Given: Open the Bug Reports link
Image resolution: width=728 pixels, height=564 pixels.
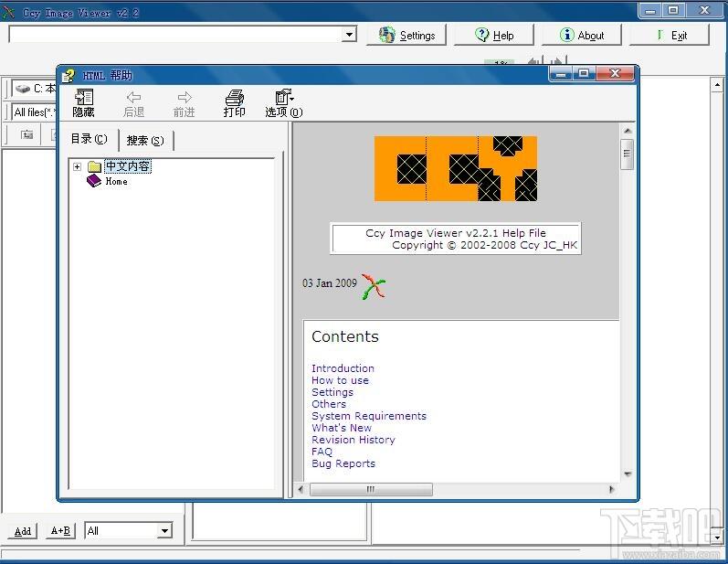Looking at the screenshot, I should [x=343, y=463].
